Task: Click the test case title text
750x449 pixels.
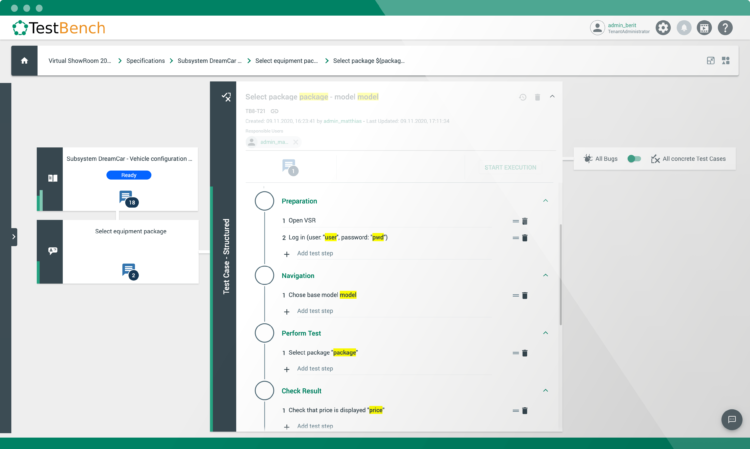Action: click(312, 97)
